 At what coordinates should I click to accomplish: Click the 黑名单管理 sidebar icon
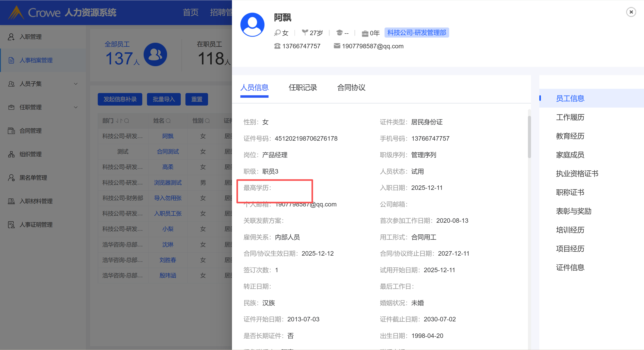coord(11,178)
